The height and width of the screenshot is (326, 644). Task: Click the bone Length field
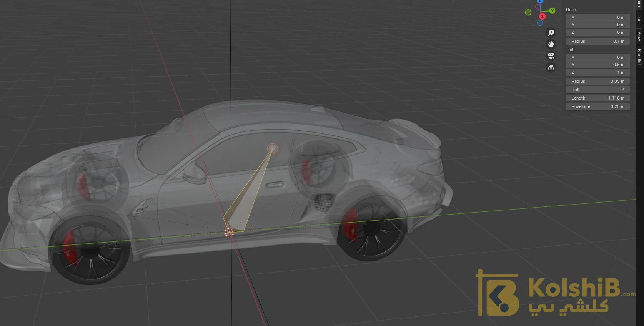[x=597, y=98]
